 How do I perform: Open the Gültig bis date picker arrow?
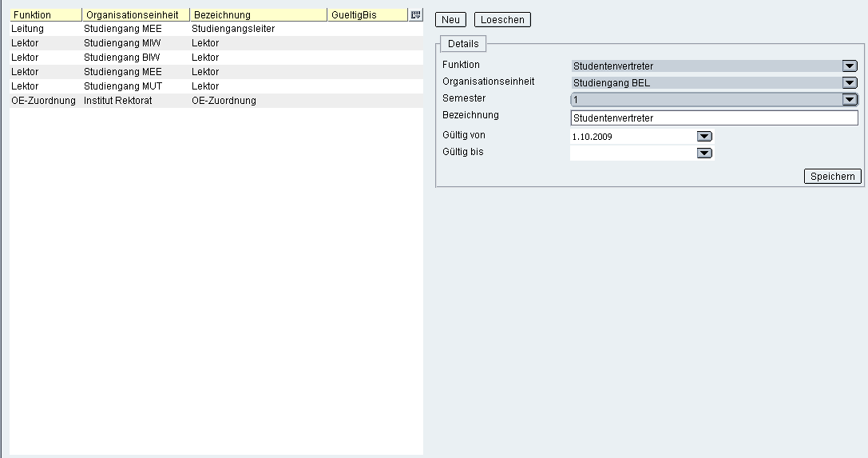tap(704, 153)
